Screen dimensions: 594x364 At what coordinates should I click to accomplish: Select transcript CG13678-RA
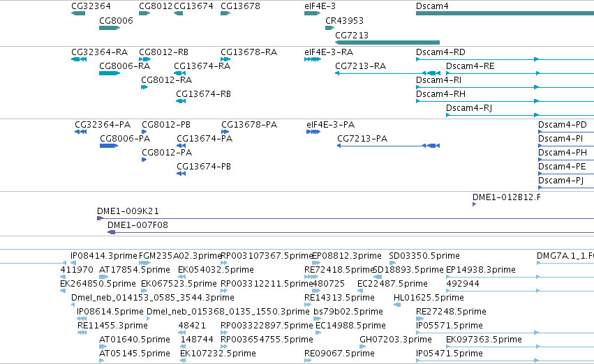248,52
